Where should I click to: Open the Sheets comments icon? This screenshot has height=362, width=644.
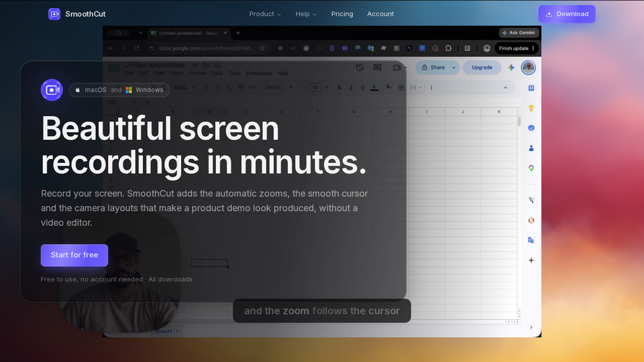point(378,67)
